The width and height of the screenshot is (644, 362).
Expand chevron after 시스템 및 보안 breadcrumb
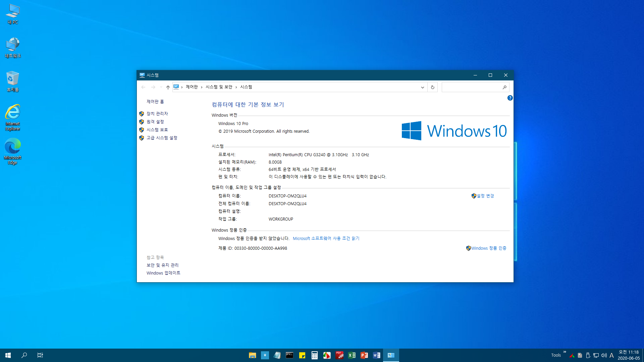[x=236, y=87]
